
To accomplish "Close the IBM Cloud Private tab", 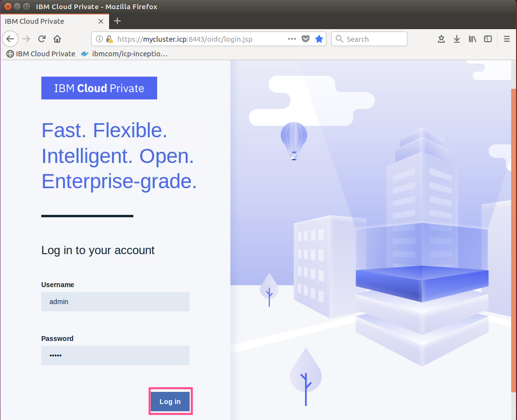I will click(x=101, y=21).
